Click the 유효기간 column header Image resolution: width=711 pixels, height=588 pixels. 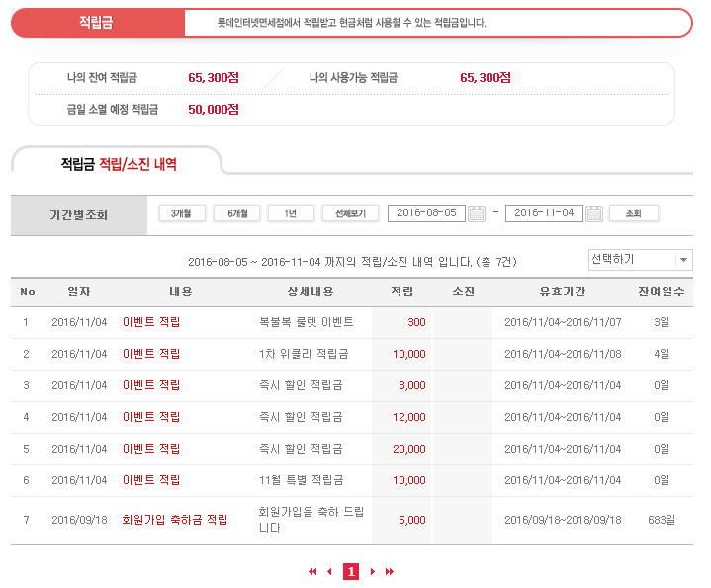click(x=563, y=292)
